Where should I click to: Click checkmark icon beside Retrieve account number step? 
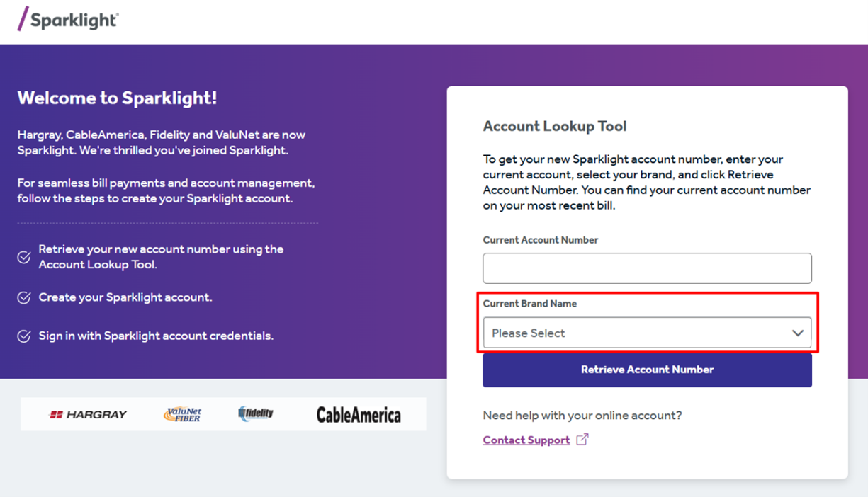pos(24,257)
